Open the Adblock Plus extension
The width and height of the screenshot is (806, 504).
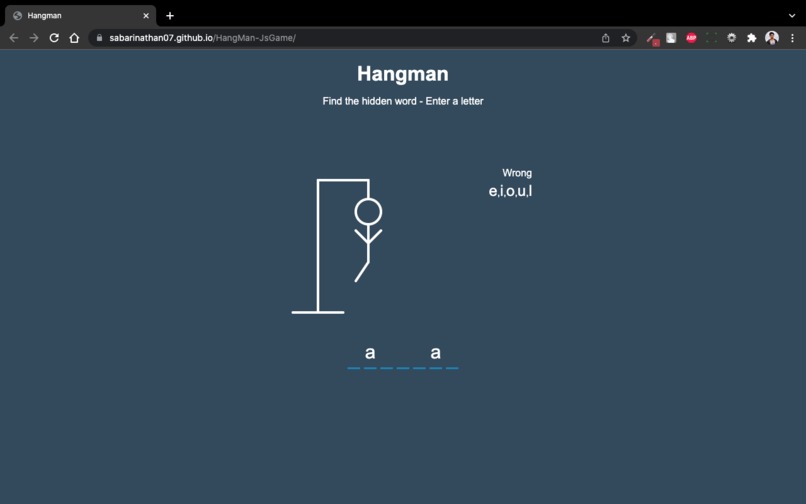pos(691,38)
